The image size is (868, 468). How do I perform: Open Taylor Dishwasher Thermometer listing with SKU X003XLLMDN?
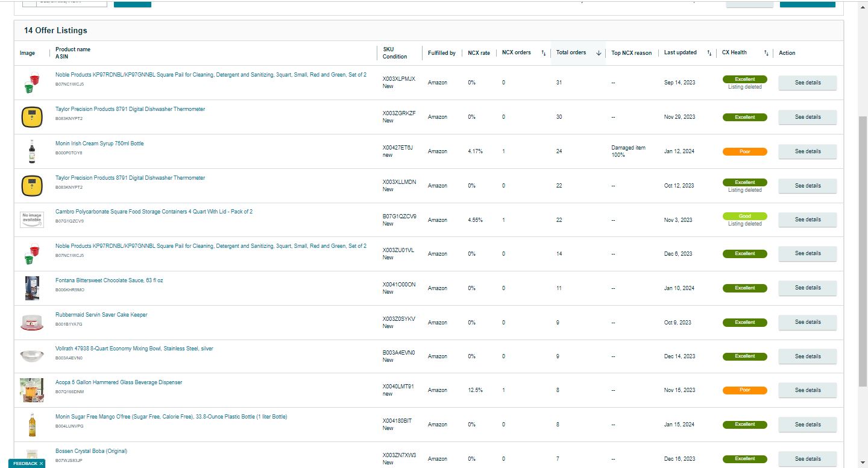tap(130, 178)
